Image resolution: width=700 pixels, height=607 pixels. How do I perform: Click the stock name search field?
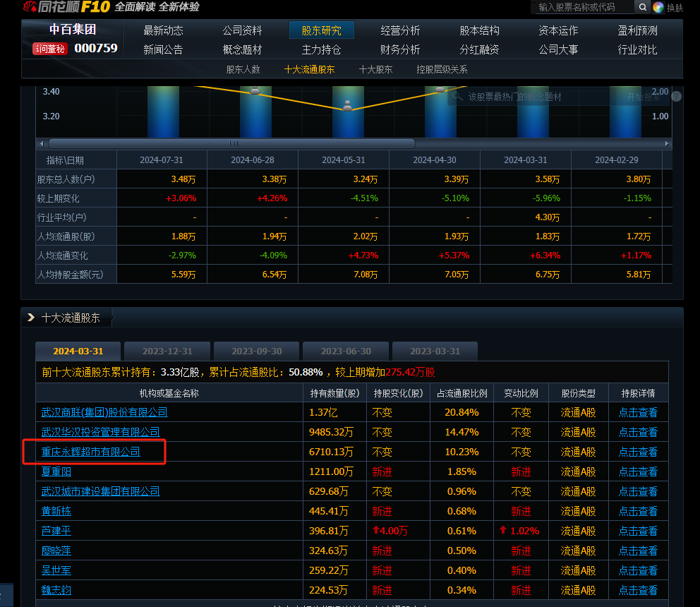click(x=584, y=7)
